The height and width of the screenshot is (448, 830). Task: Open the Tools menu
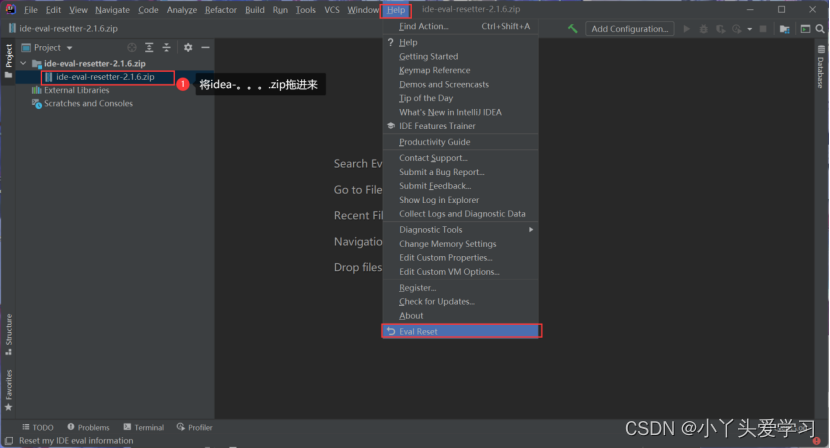pos(305,10)
